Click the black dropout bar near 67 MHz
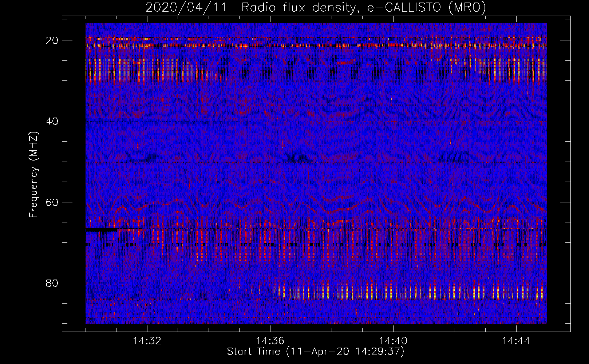The image size is (589, 364). point(102,230)
